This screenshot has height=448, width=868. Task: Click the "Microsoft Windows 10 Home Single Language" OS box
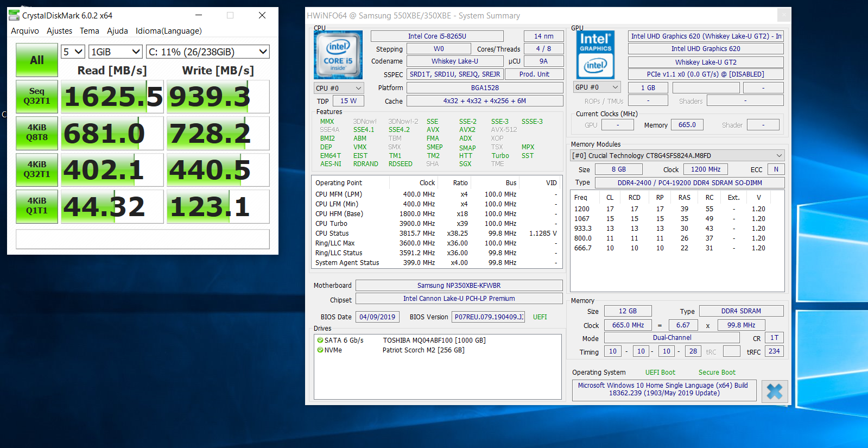tap(664, 389)
